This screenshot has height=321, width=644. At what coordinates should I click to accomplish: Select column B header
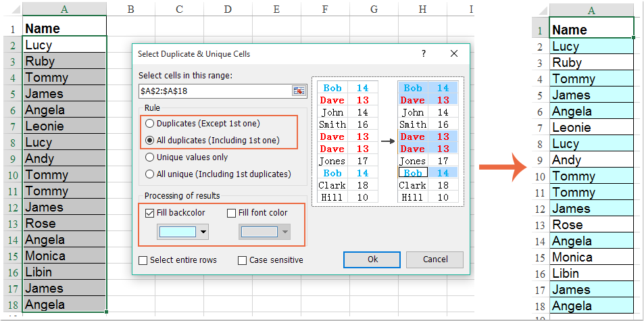coord(130,9)
